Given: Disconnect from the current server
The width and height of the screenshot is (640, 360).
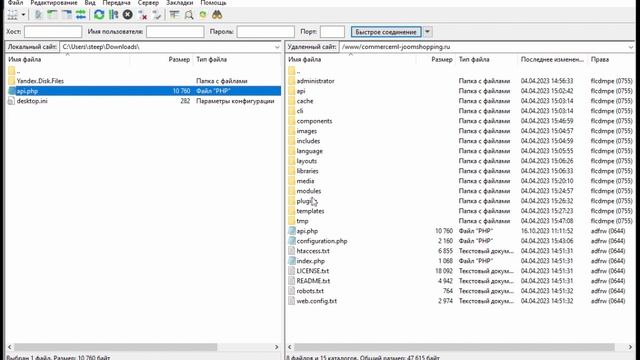Looking at the screenshot, I should [142, 15].
